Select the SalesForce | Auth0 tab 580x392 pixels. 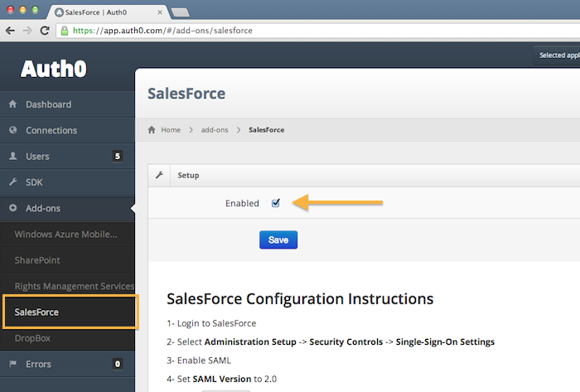pos(107,12)
